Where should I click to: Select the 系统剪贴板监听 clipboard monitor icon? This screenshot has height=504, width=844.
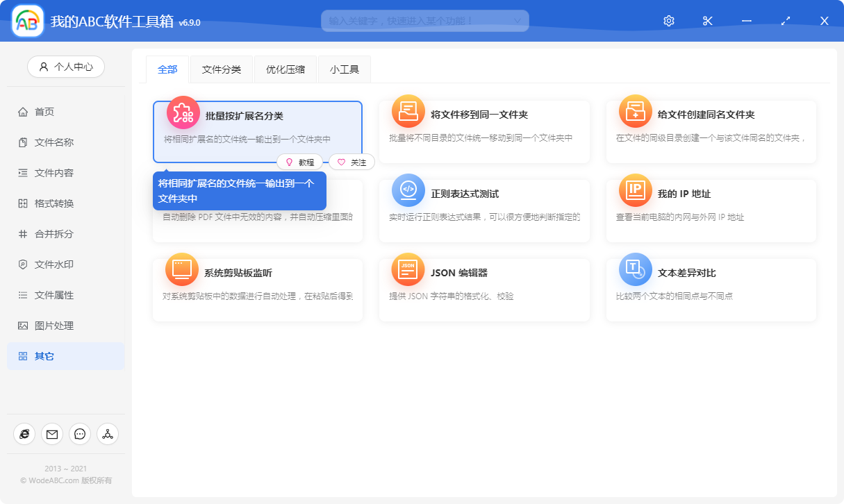[x=181, y=270]
